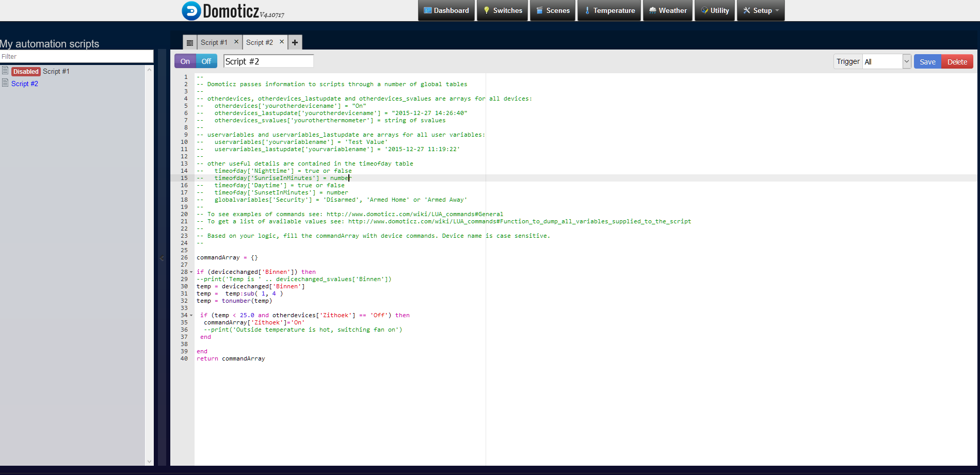Close the Script #2 tab
This screenshot has height=475, width=980.
[x=282, y=42]
